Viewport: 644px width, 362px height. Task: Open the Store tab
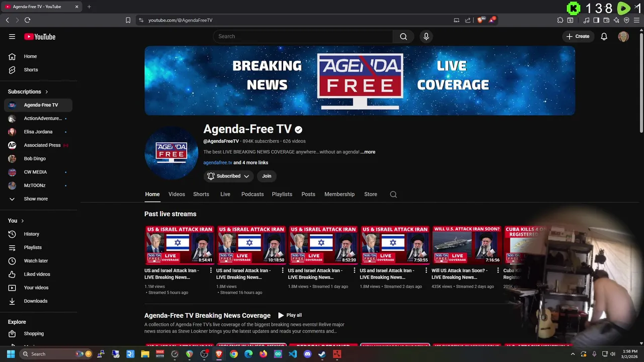point(371,194)
